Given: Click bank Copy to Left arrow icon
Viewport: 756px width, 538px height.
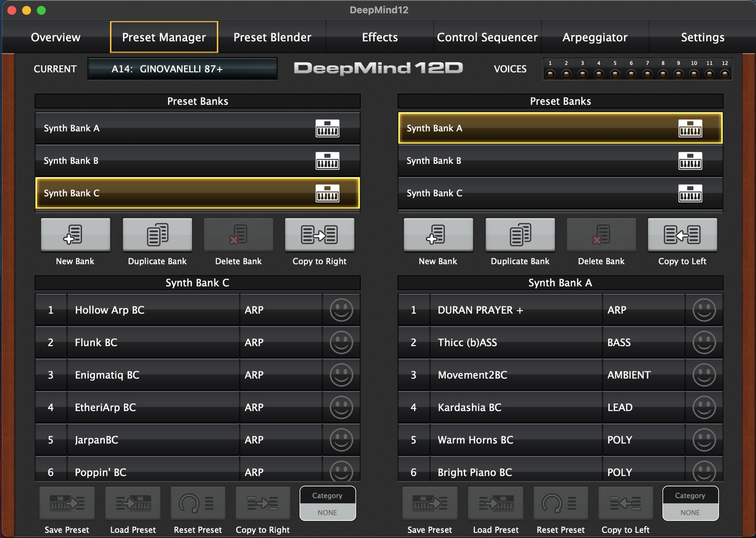Looking at the screenshot, I should pyautogui.click(x=682, y=235).
